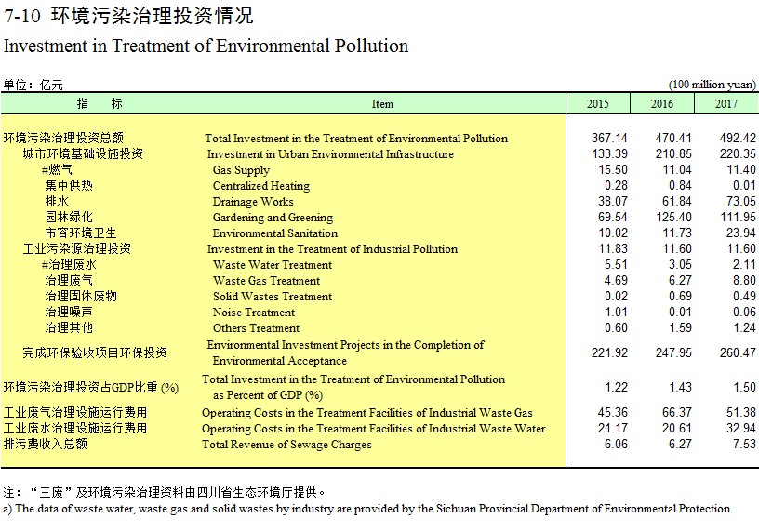Click the Chinese title '7-10 环境污染治理投资情况'

(128, 16)
